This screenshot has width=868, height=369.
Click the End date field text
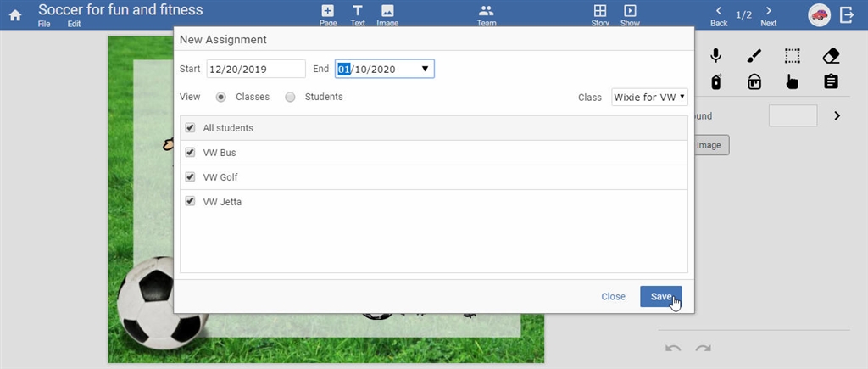coord(366,70)
